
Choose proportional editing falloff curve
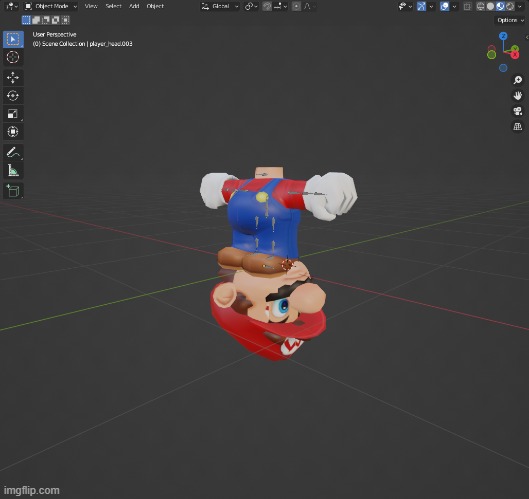point(309,6)
